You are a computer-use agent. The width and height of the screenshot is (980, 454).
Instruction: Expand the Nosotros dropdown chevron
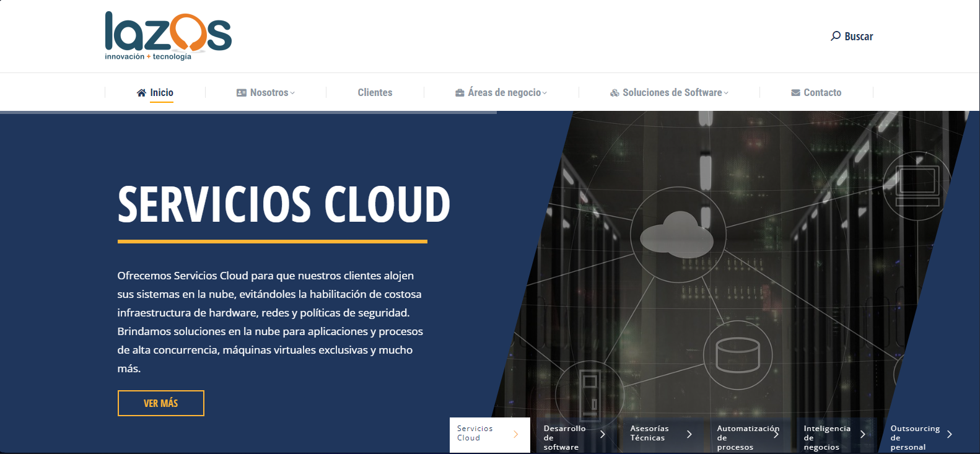pyautogui.click(x=292, y=93)
